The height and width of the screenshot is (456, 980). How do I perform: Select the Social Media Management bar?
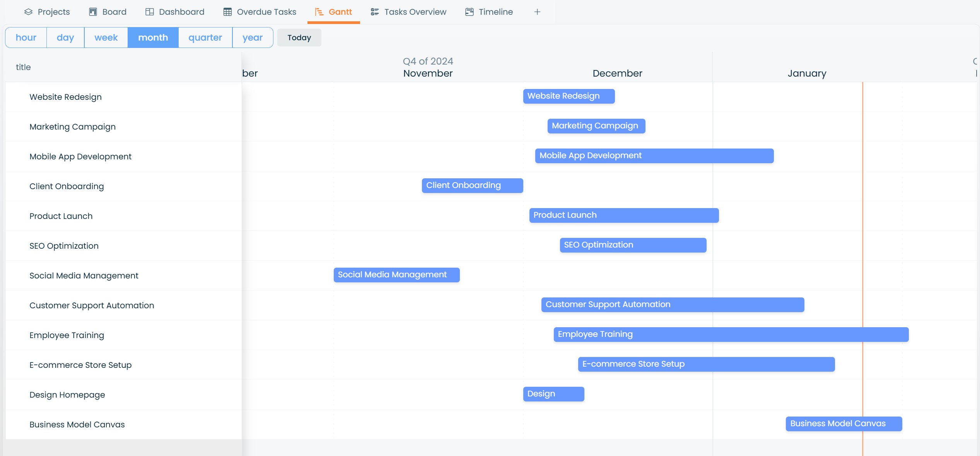click(397, 275)
